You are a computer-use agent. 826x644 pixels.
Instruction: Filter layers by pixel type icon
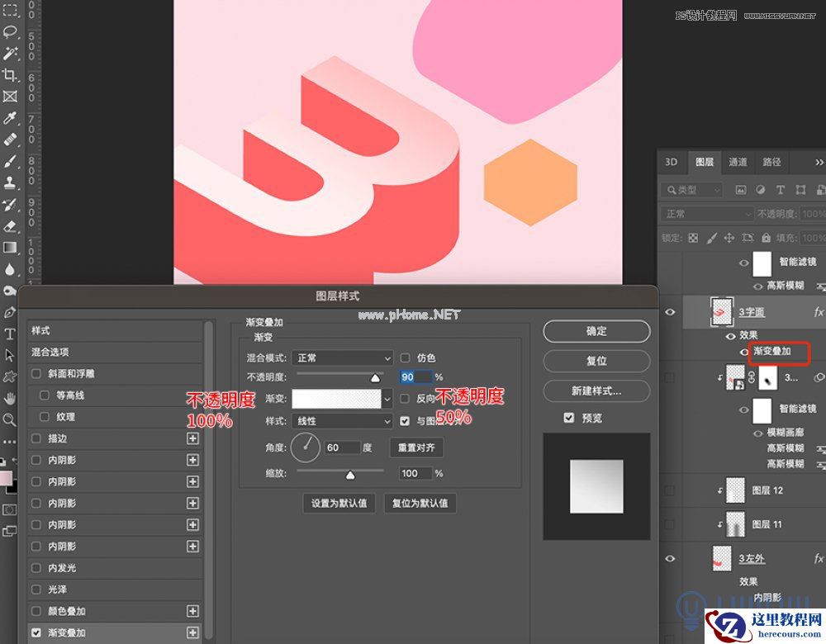pos(741,190)
